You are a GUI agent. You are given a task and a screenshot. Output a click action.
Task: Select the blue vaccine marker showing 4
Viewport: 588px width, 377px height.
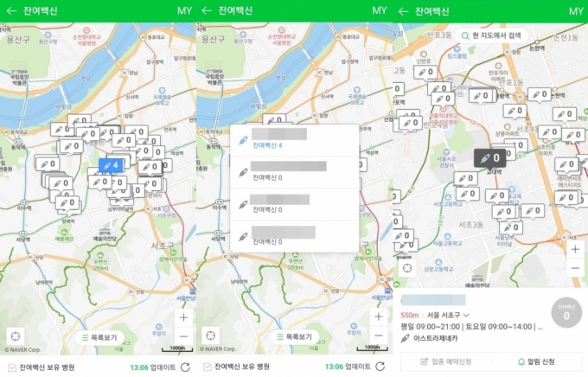pyautogui.click(x=111, y=164)
